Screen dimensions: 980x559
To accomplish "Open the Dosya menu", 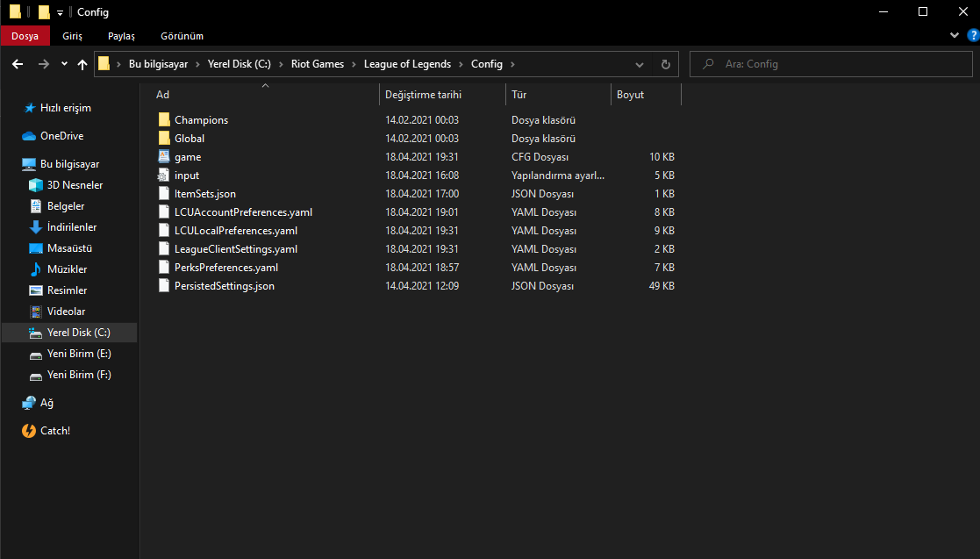I will 25,36.
